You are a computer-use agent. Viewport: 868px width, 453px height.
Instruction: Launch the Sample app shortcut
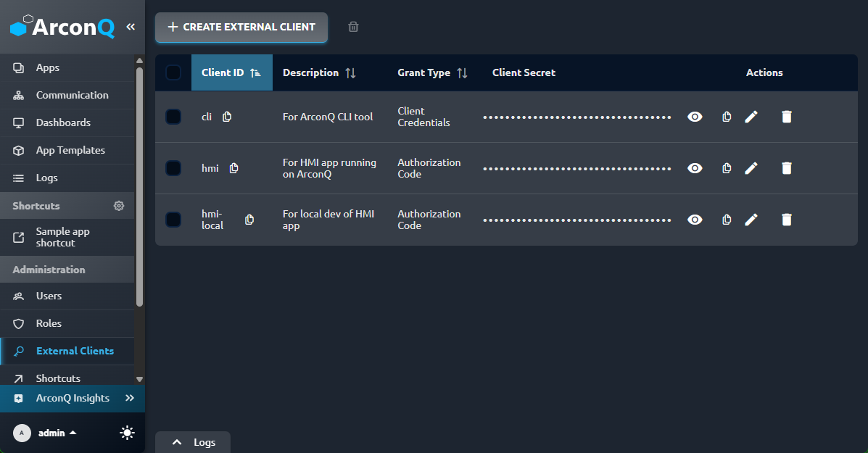pyautogui.click(x=67, y=237)
